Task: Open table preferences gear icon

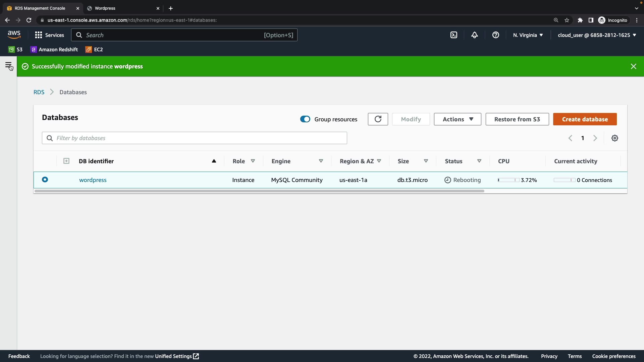Action: (614, 138)
